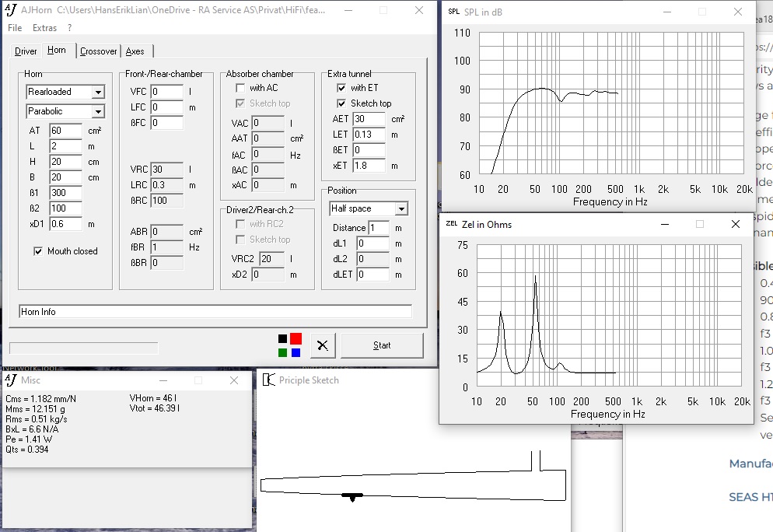773x532 pixels.
Task: Minimize the Zel in Ohms window
Action: click(665, 224)
